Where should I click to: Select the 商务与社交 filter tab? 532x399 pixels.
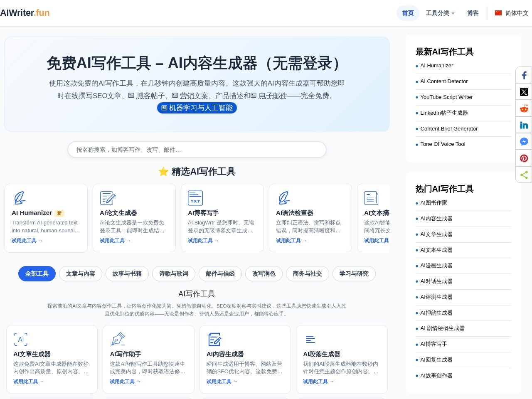pyautogui.click(x=308, y=273)
